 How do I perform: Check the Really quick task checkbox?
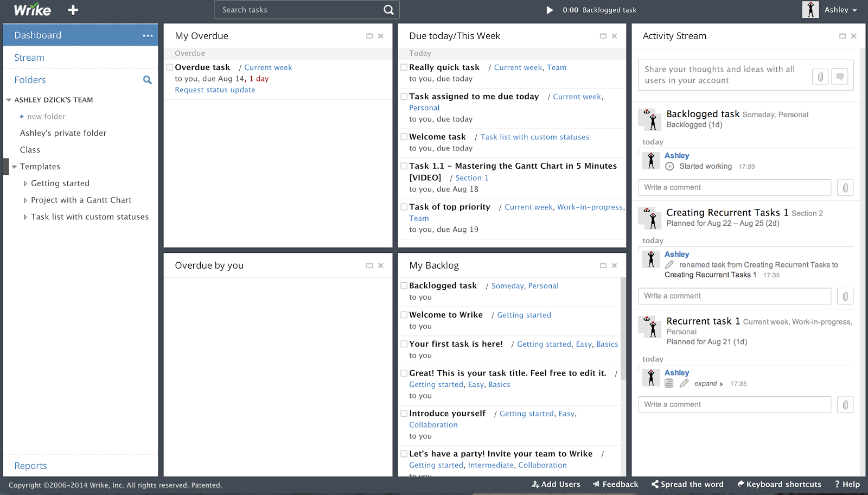pos(404,67)
